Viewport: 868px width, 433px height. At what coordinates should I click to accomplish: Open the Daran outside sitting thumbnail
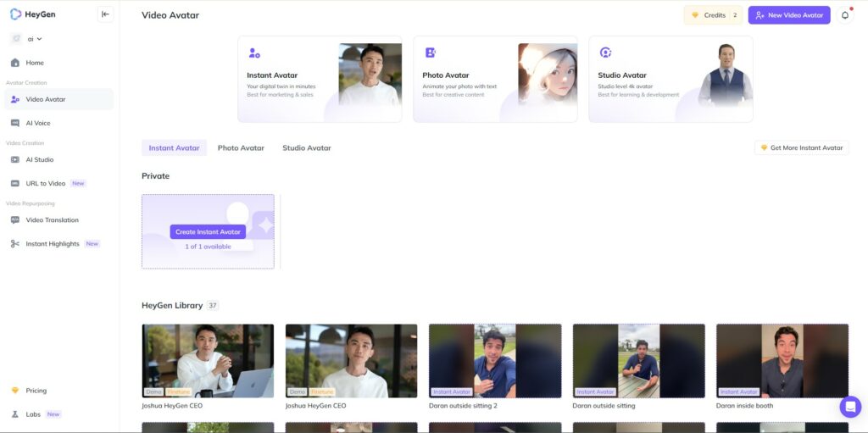click(x=639, y=361)
